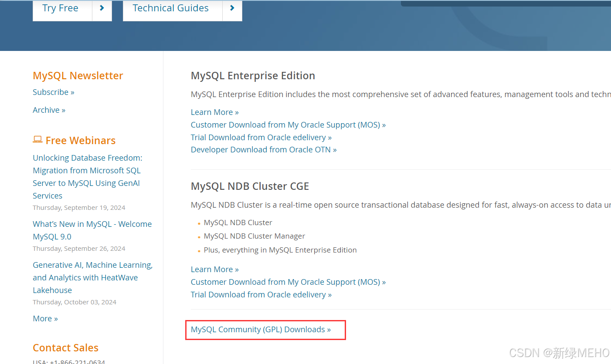Open Developer Download from Oracle OTN link
611x364 pixels.
pyautogui.click(x=264, y=150)
